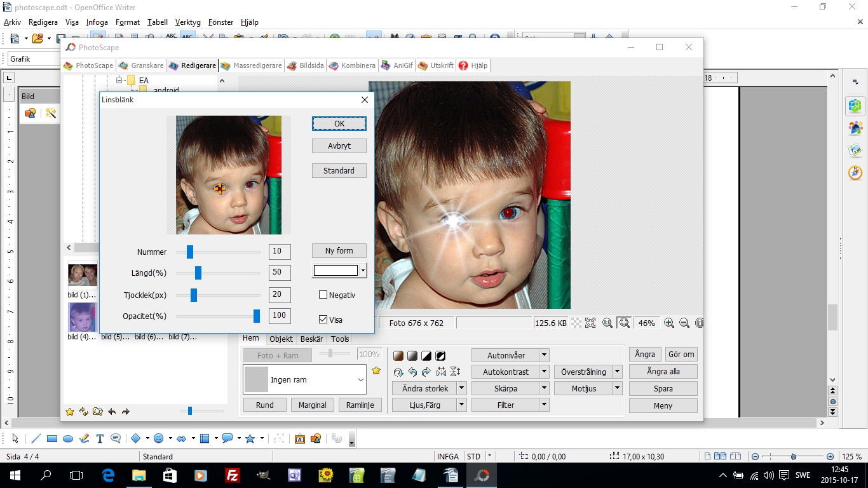This screenshot has height=488, width=868.
Task: Click the Tjocklek(px) slider
Action: (x=218, y=295)
